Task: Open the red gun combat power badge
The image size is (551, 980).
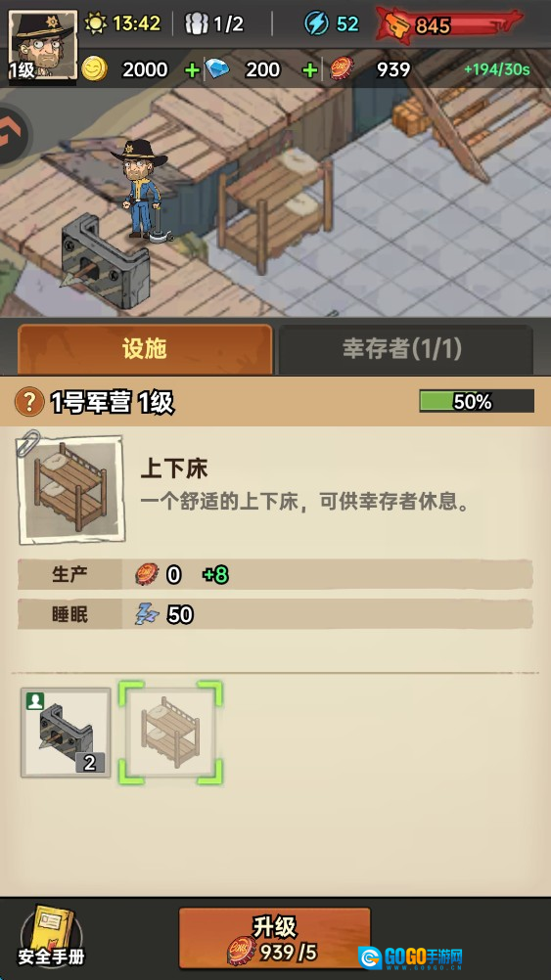Action: click(449, 25)
